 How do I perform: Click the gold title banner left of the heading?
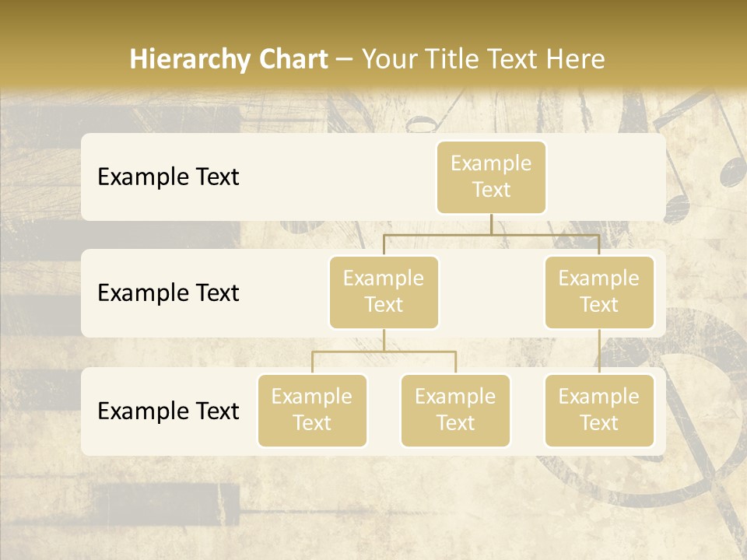(x=62, y=59)
